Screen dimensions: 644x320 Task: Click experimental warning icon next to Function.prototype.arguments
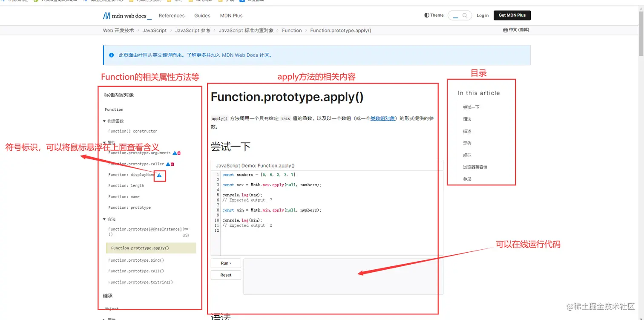click(175, 153)
